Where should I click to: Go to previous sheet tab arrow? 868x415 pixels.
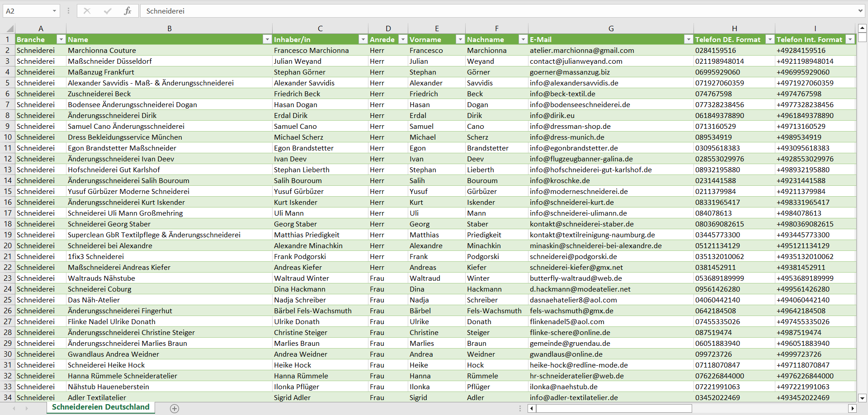pyautogui.click(x=14, y=408)
